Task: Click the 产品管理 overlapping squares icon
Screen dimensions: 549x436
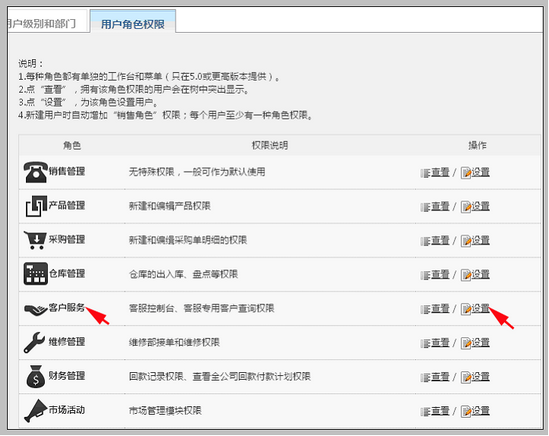Action: coord(36,206)
